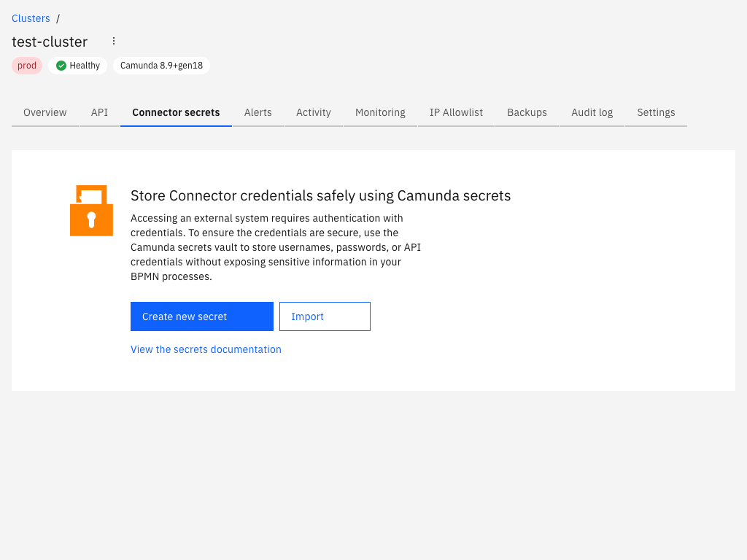Click the Create new secret button
The height and width of the screenshot is (560, 747).
(x=202, y=316)
